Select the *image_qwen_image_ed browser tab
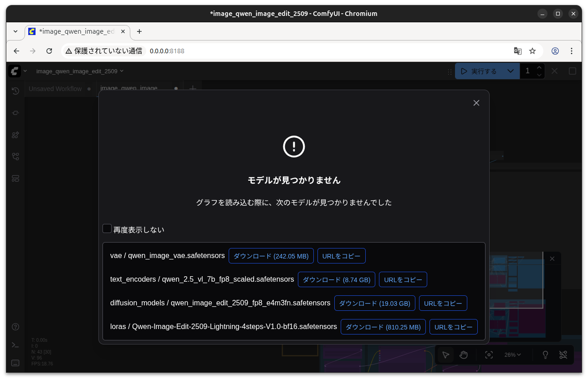 coord(77,31)
